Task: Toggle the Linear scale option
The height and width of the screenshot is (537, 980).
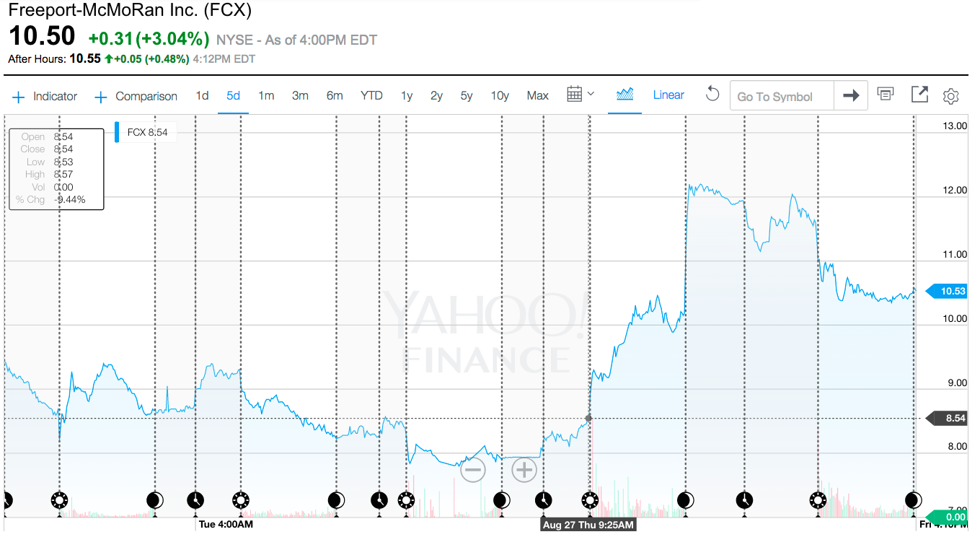Action: pyautogui.click(x=668, y=95)
